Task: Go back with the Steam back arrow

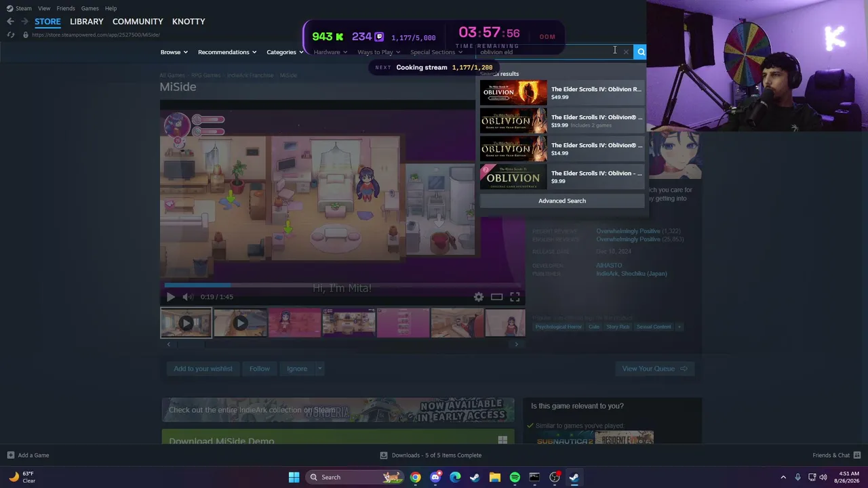Action: 10,22
